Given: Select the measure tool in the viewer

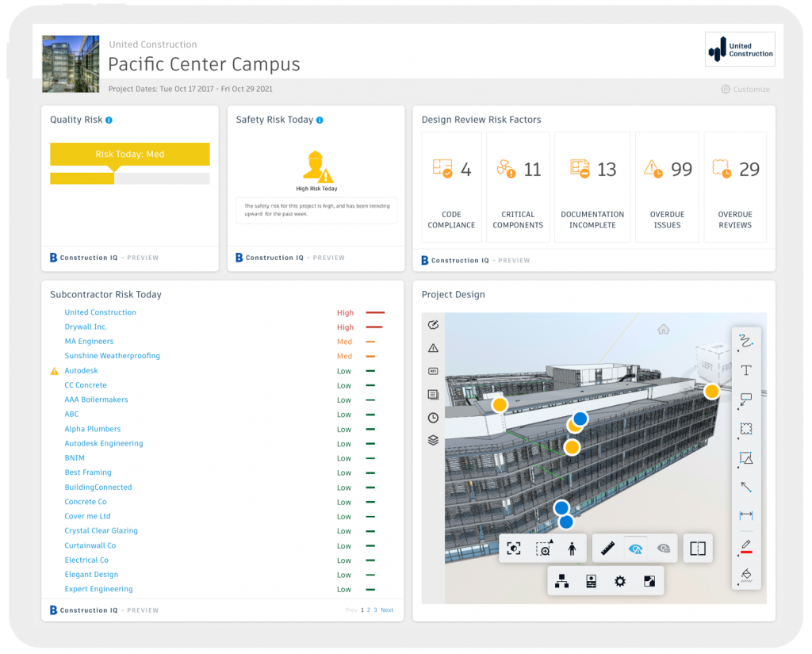Looking at the screenshot, I should click(608, 547).
